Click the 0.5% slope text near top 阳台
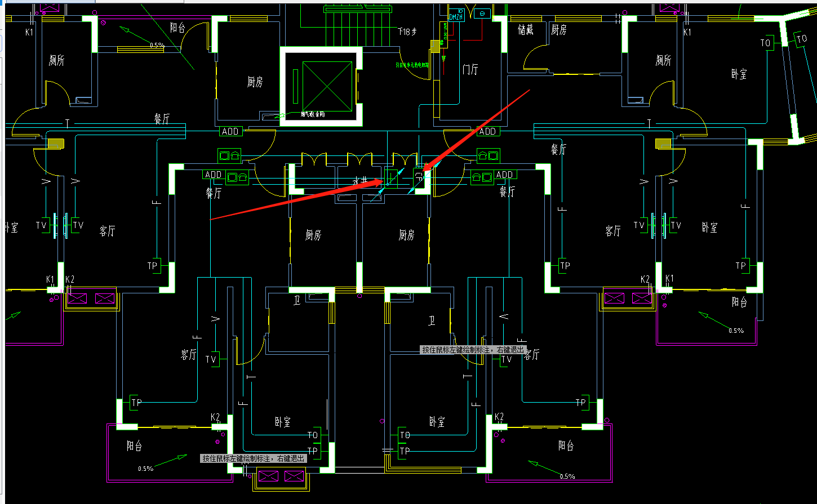The height and width of the screenshot is (504, 817). pos(157,44)
